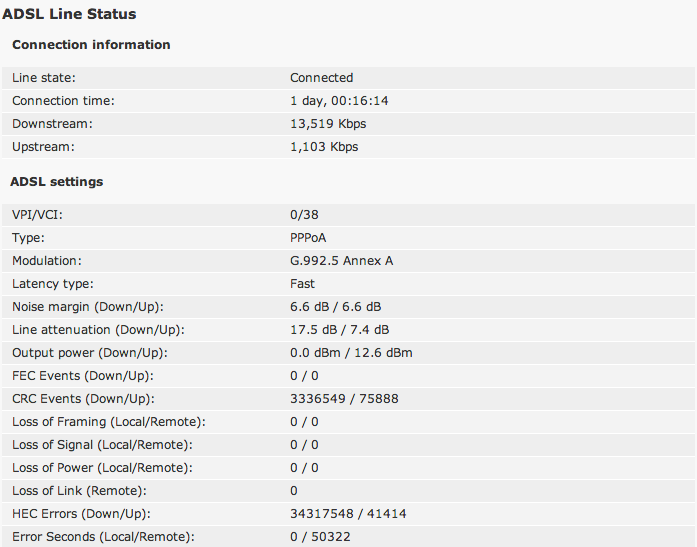Select the modulation G.992.5 Annex A
697x547 pixels.
[x=341, y=261]
